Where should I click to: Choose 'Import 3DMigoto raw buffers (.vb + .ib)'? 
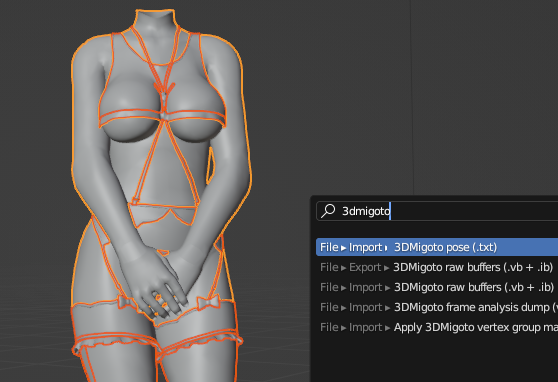point(437,287)
